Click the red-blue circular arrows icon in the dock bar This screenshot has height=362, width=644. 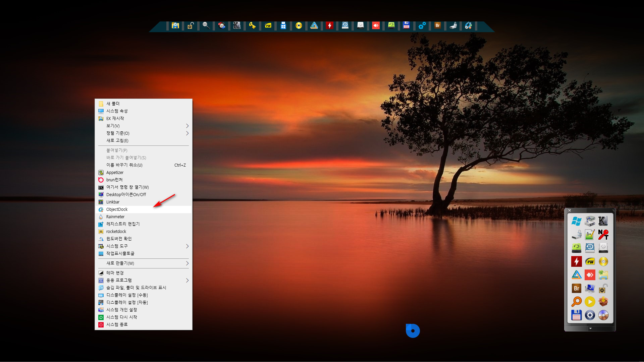(221, 25)
